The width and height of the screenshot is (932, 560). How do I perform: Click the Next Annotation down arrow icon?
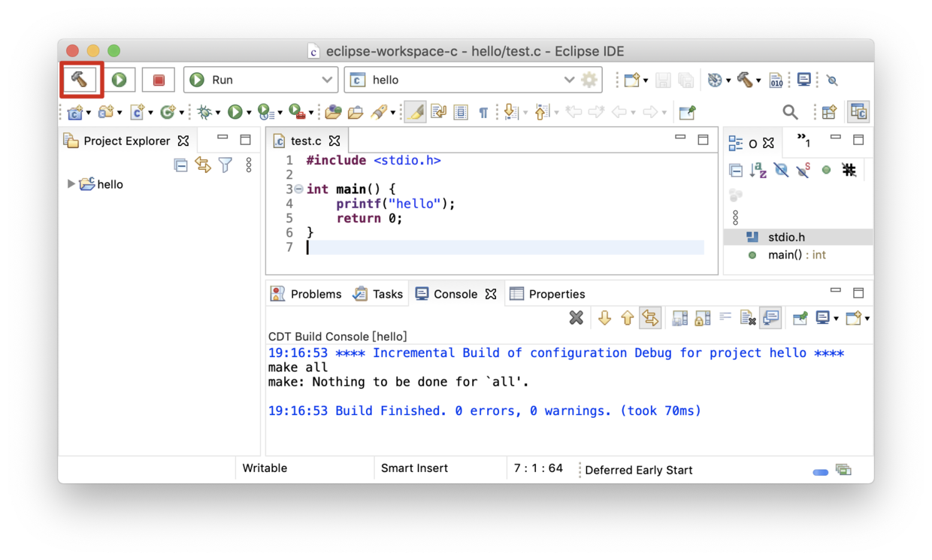coord(511,112)
